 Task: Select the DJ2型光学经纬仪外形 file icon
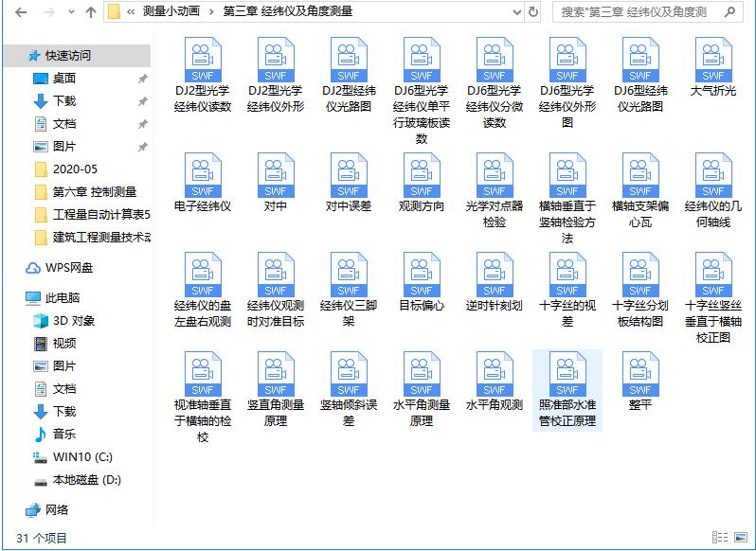tap(276, 60)
